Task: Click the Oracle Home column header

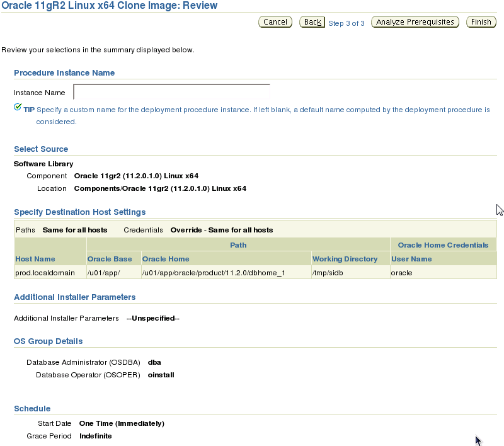Action: (x=166, y=259)
